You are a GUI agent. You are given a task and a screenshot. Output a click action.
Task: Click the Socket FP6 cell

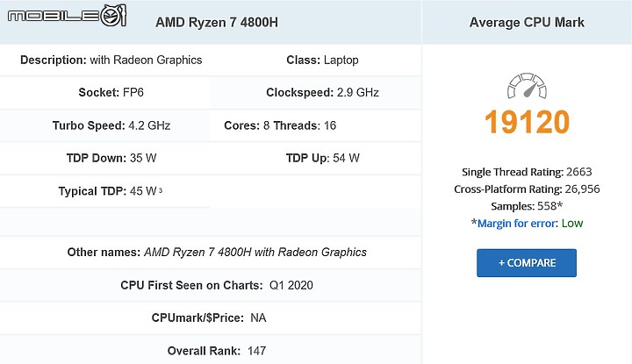point(104,93)
